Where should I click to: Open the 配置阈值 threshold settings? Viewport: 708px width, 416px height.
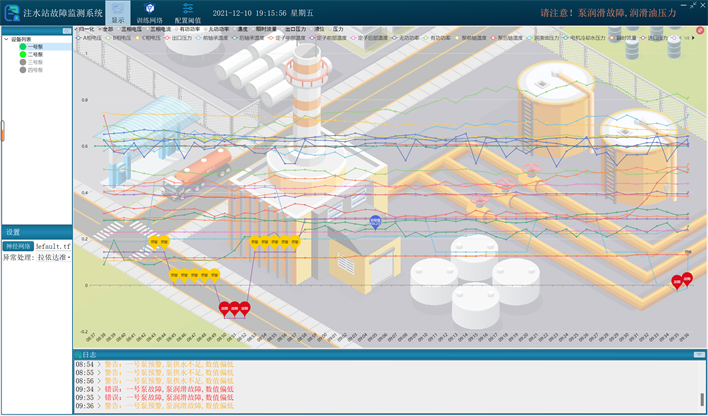(x=187, y=13)
